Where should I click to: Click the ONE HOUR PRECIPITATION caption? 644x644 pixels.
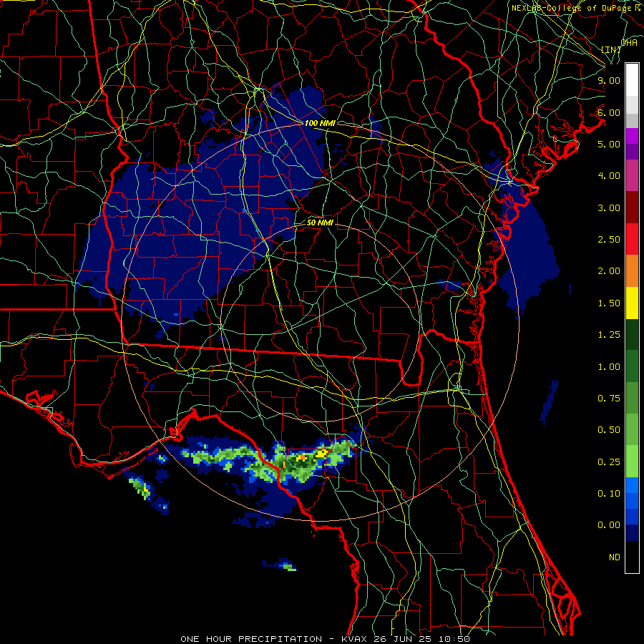click(x=251, y=639)
